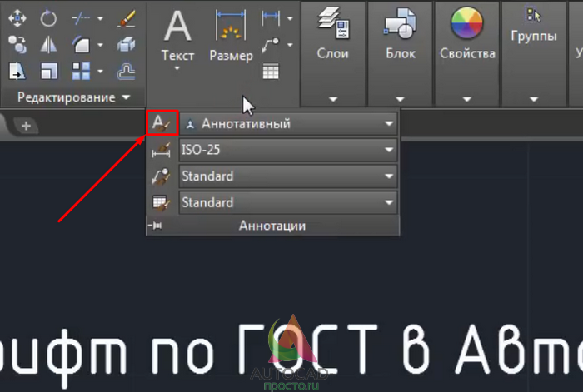583x392 pixels.
Task: Open the multileader dropdown arrow
Action: pos(290,45)
